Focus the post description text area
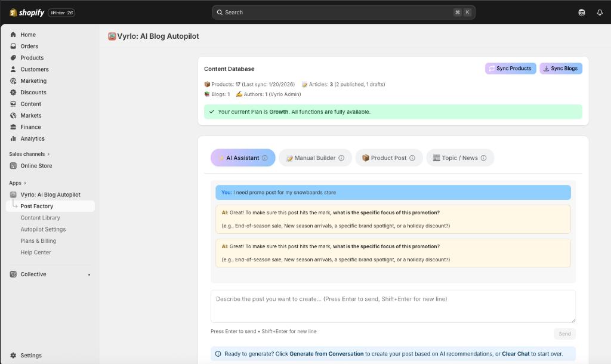 [x=393, y=307]
